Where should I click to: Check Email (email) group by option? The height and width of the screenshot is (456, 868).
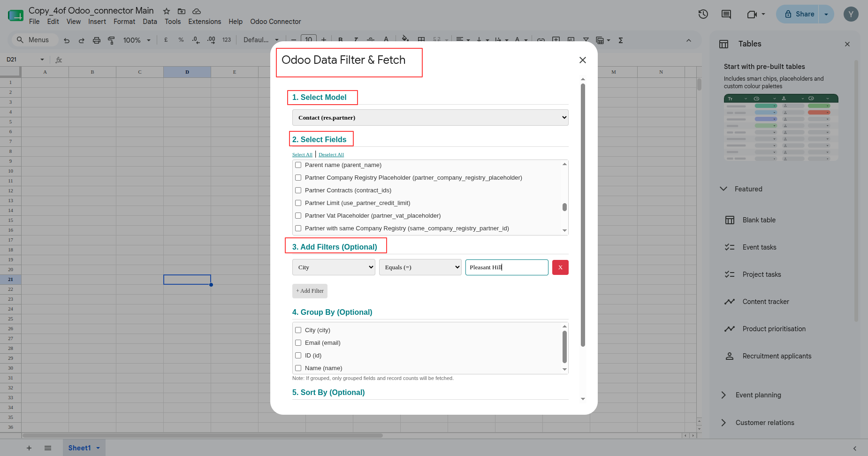coord(298,343)
